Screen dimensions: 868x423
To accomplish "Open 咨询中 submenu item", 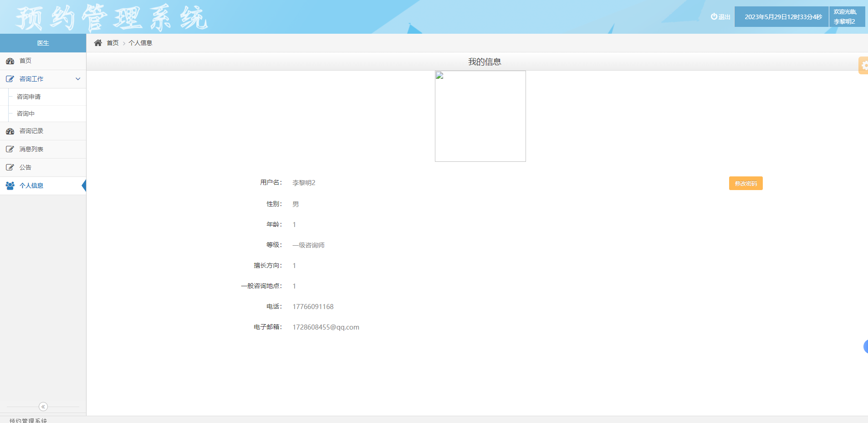I will click(43, 113).
